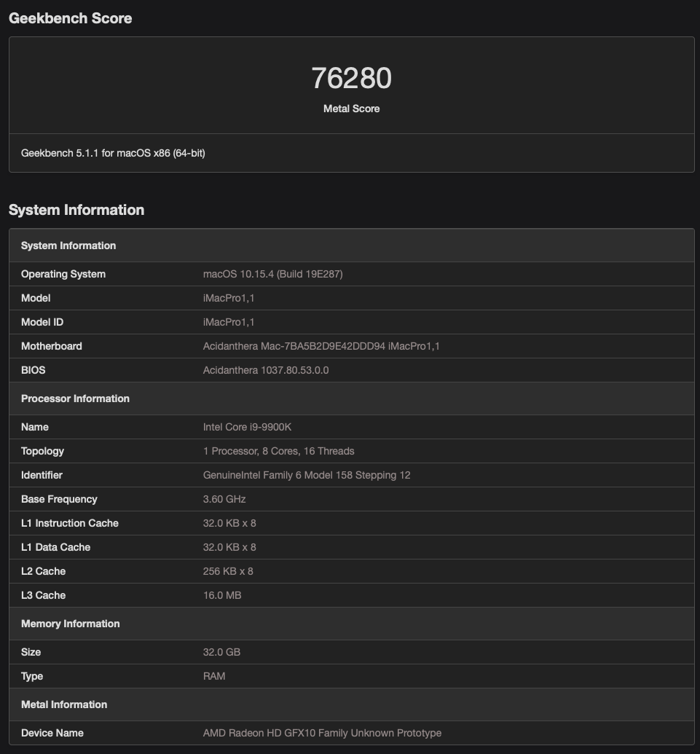The width and height of the screenshot is (700, 754).
Task: Click the 'Metal Information' section header
Action: (x=351, y=704)
